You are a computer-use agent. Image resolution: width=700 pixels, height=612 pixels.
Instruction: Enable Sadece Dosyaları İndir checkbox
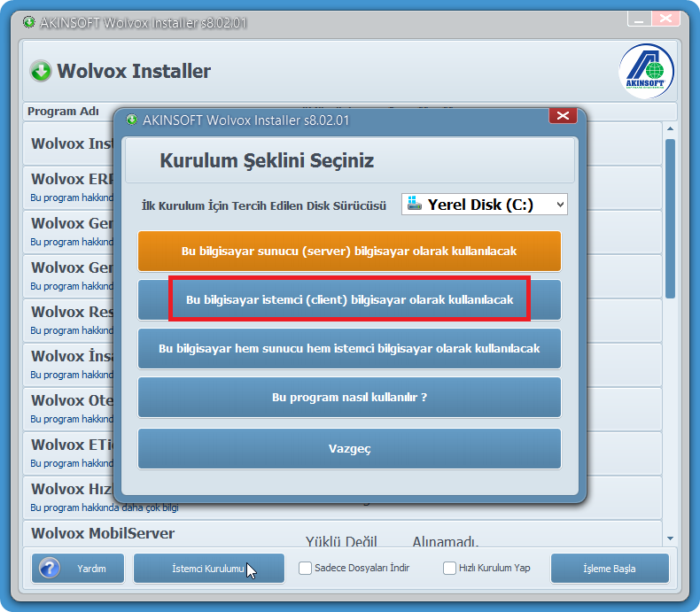[305, 568]
